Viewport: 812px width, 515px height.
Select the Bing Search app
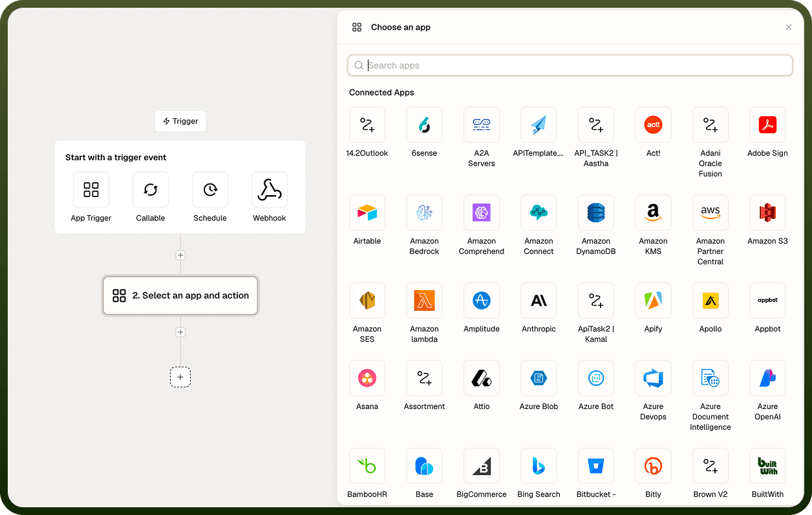point(539,466)
